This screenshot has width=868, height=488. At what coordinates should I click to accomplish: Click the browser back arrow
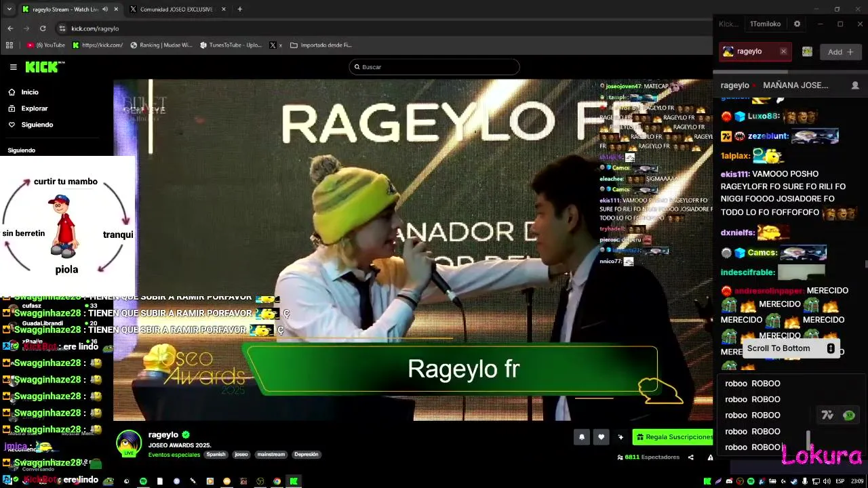10,28
